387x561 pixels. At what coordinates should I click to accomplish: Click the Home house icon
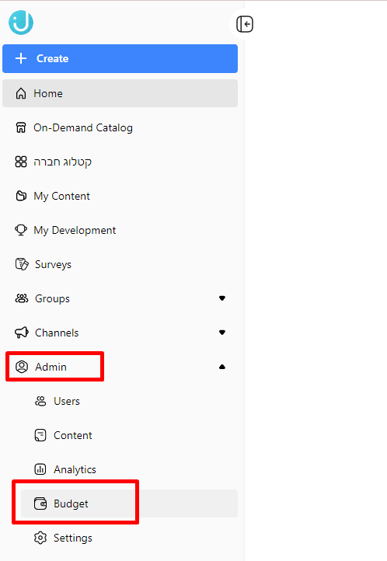click(x=21, y=93)
